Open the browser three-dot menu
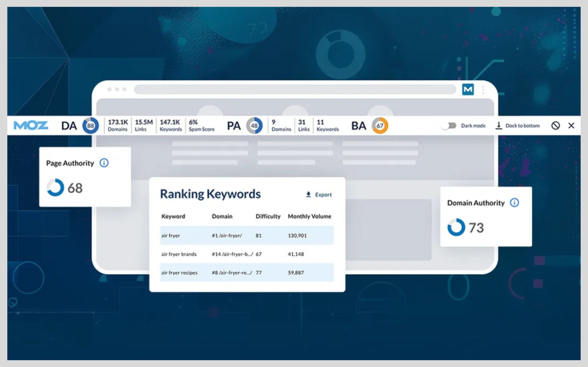 [483, 90]
